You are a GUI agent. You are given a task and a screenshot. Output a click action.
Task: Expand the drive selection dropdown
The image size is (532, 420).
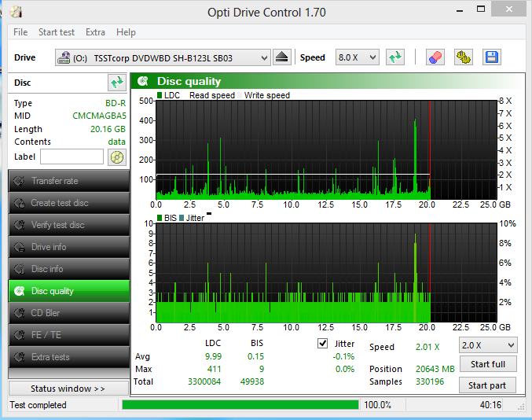(264, 57)
